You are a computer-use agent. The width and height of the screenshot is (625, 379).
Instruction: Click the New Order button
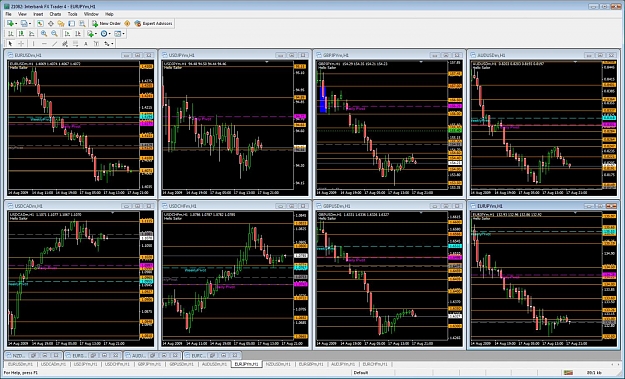tap(106, 24)
